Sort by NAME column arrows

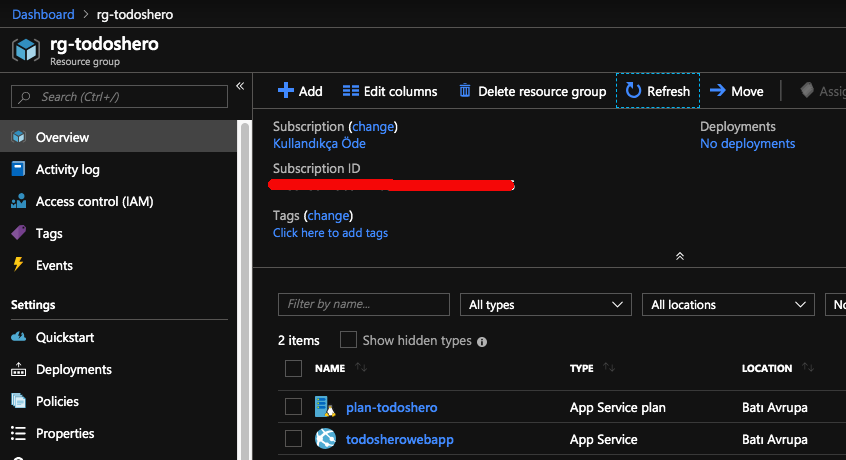pos(361,368)
